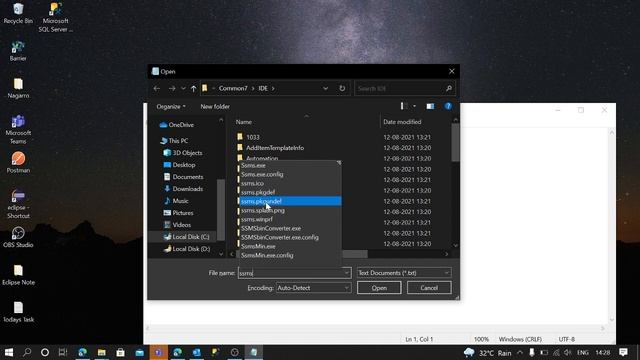The height and width of the screenshot is (360, 640).
Task: Go forward in the Open dialog
Action: pos(172,88)
